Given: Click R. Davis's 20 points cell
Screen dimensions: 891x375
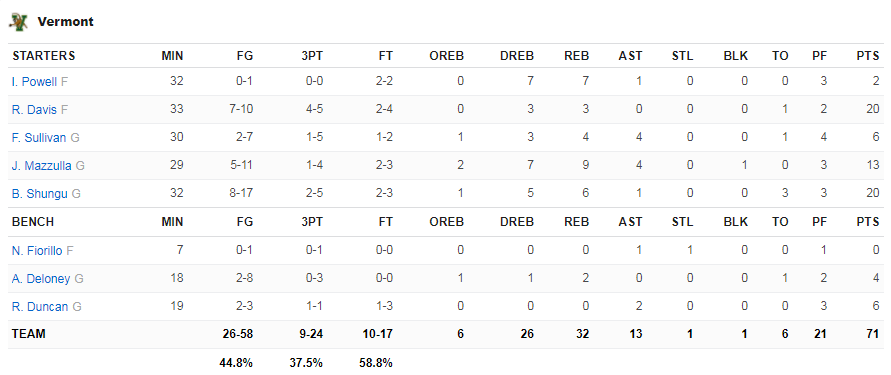Looking at the screenshot, I should coord(873,110).
